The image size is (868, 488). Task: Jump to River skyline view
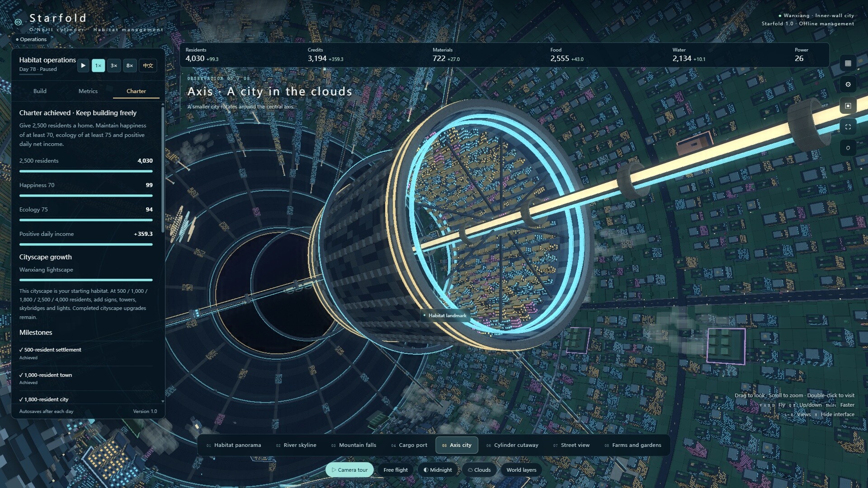(x=296, y=445)
